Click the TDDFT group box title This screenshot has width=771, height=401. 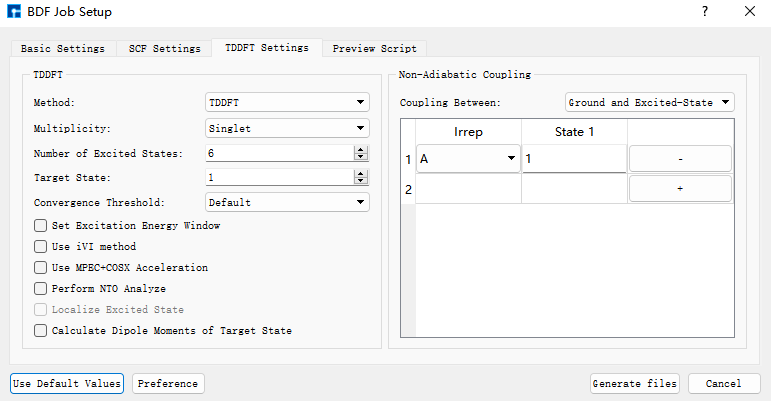[x=48, y=75]
